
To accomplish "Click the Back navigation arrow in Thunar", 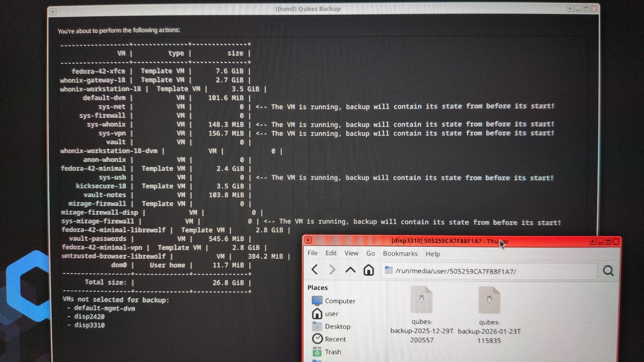I will 315,269.
